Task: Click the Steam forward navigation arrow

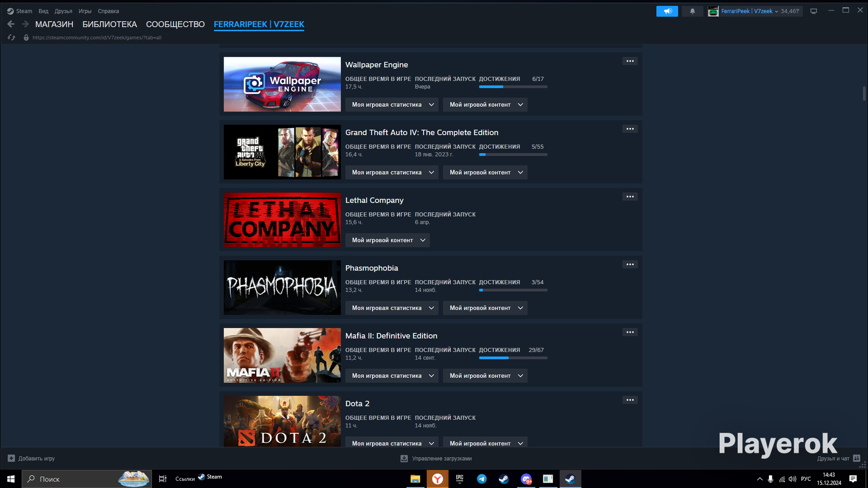Action: tap(25, 24)
